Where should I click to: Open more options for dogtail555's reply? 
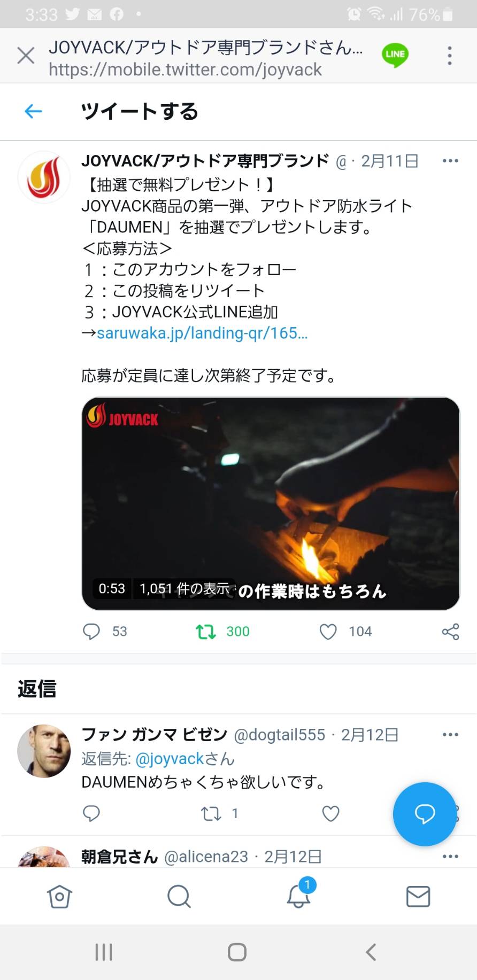pyautogui.click(x=450, y=735)
